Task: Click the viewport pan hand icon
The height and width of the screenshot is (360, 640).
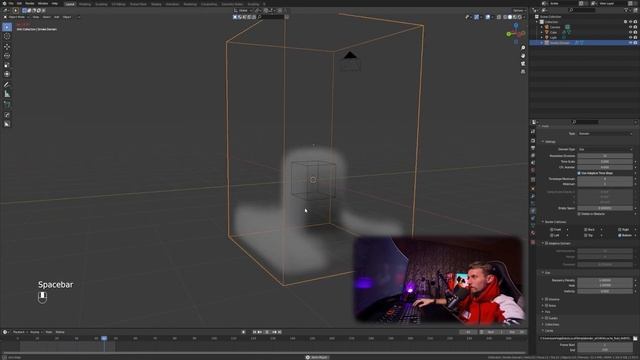Action: click(523, 56)
